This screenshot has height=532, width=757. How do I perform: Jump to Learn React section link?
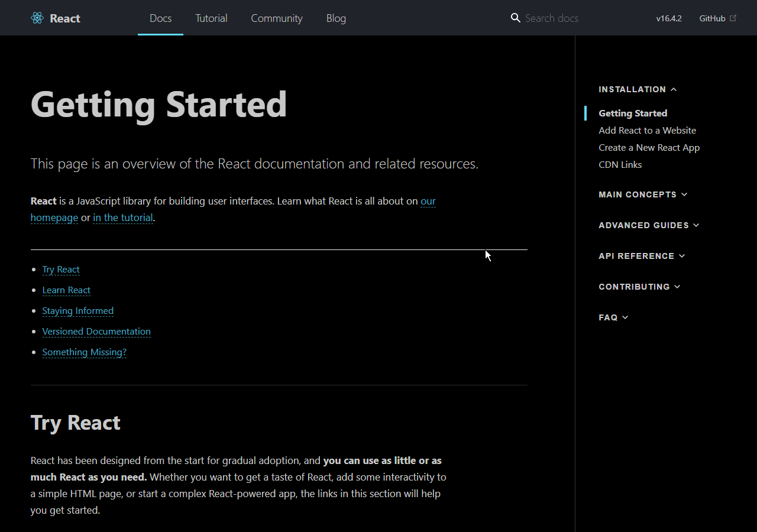tap(66, 290)
